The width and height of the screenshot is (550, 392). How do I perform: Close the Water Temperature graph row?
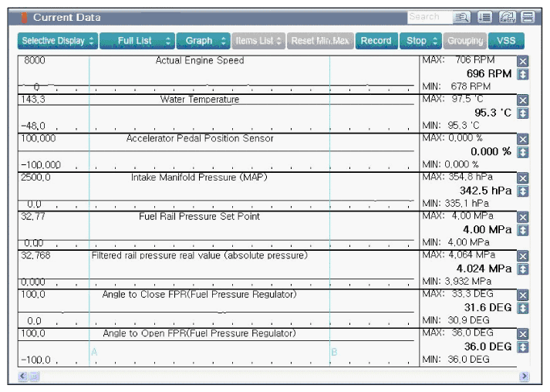coord(523,101)
